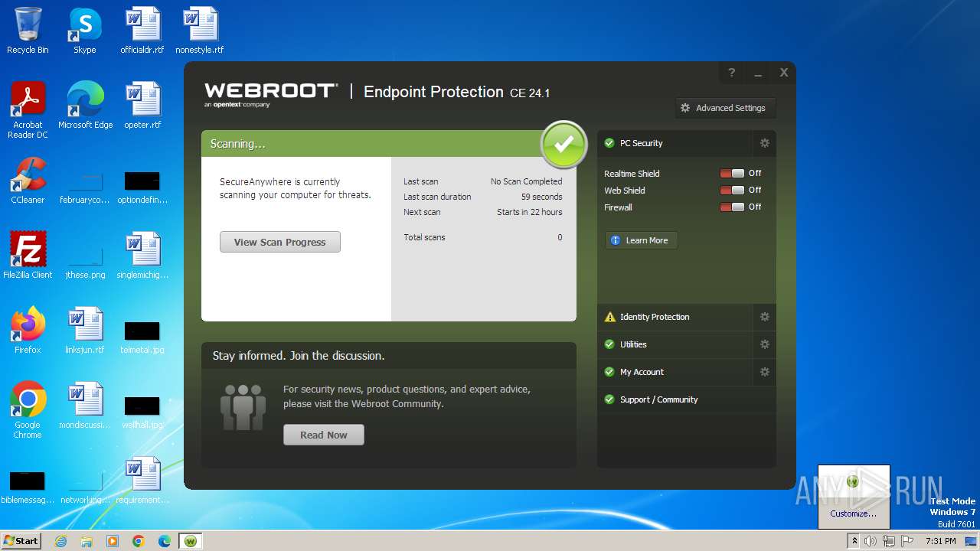Open Windows Explorer from taskbar
The width and height of the screenshot is (980, 551).
[87, 541]
